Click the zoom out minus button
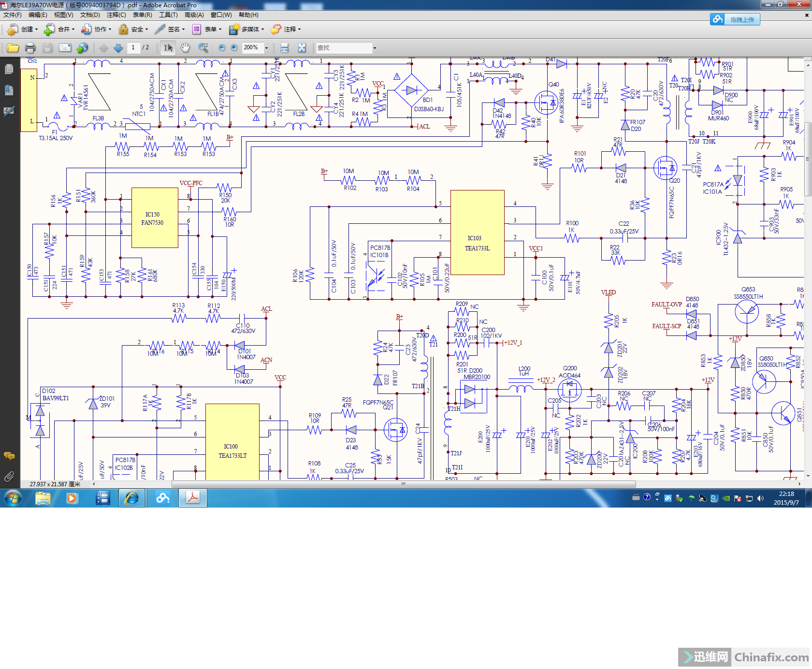This screenshot has width=812, height=669. click(x=222, y=48)
